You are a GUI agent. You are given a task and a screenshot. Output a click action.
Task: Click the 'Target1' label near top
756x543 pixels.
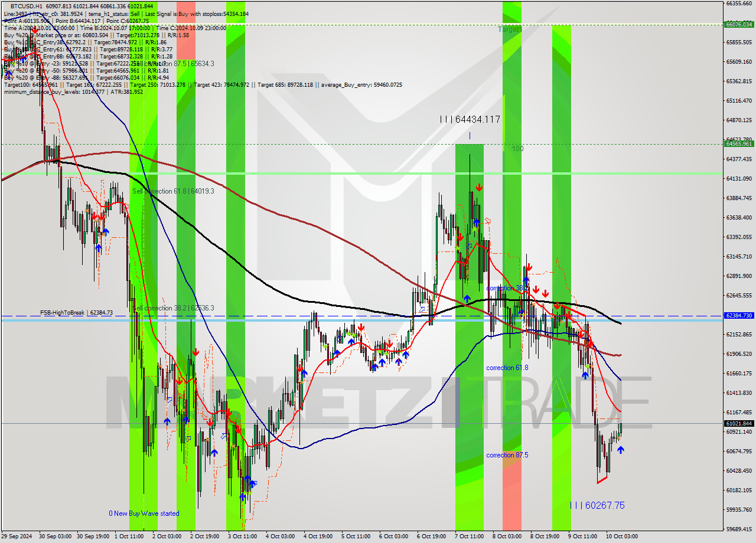click(x=509, y=29)
